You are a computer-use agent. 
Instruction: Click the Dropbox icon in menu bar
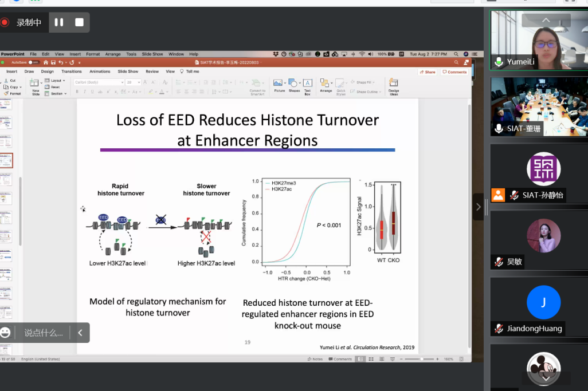tap(276, 54)
